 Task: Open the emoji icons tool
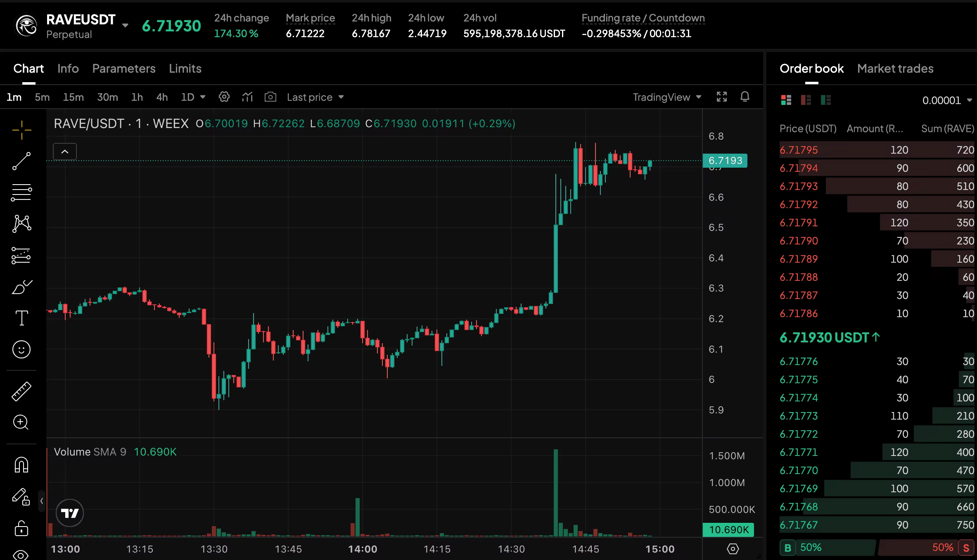[x=21, y=349]
